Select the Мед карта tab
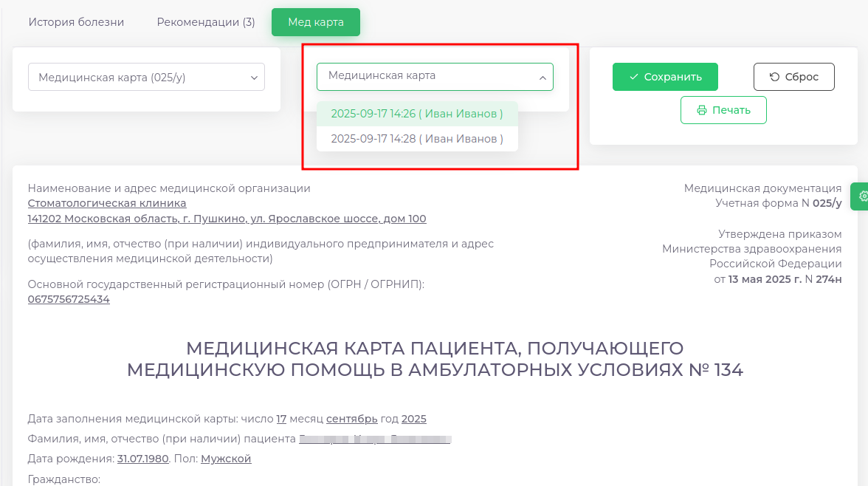 (315, 22)
